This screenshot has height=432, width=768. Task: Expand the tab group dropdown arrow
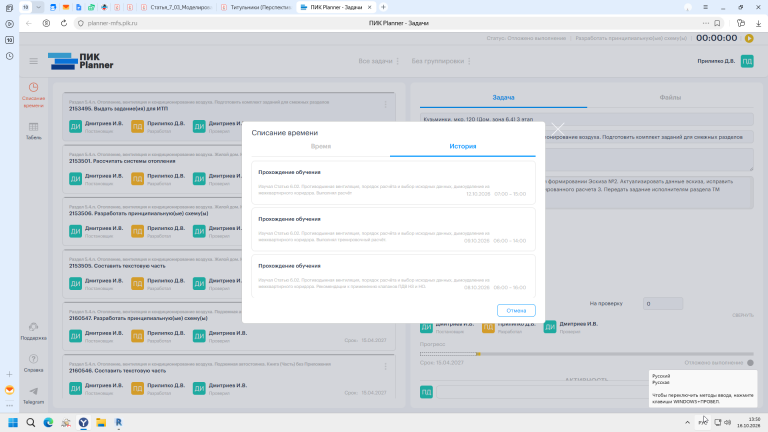click(38, 7)
